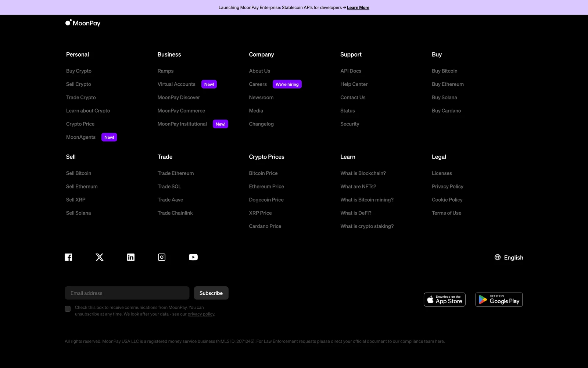Image resolution: width=588 pixels, height=368 pixels.
Task: Download on the App Store badge
Action: (445, 300)
